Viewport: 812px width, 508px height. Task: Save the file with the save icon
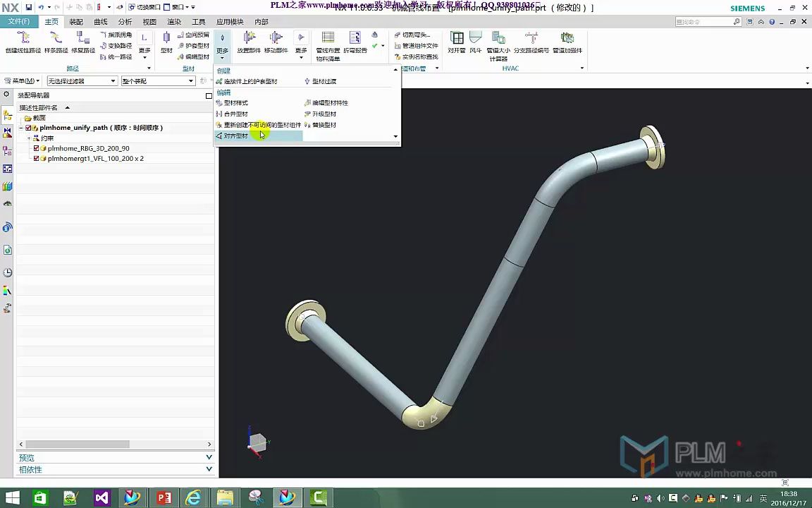pos(28,7)
